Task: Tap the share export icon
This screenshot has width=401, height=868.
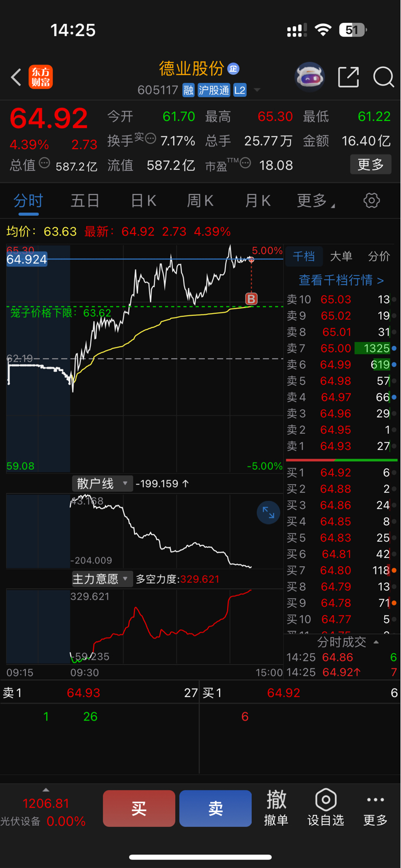Action: point(348,77)
